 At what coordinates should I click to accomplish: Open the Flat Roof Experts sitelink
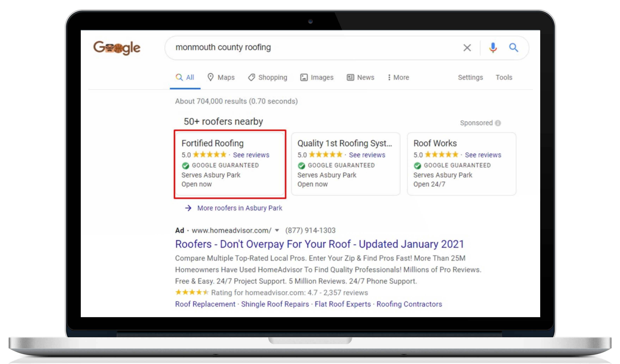[342, 304]
